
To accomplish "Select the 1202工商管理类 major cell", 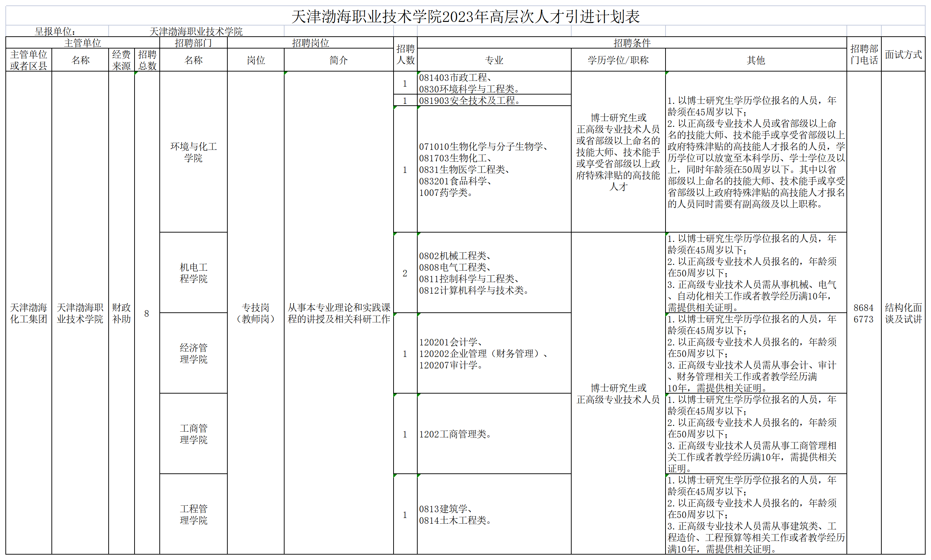I will [494, 433].
